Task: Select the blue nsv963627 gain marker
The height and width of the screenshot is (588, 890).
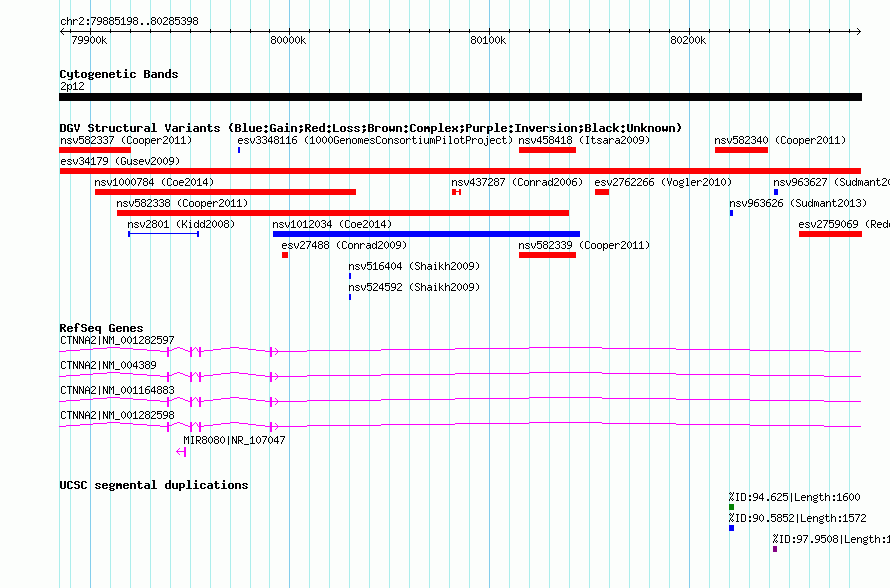Action: point(776,192)
